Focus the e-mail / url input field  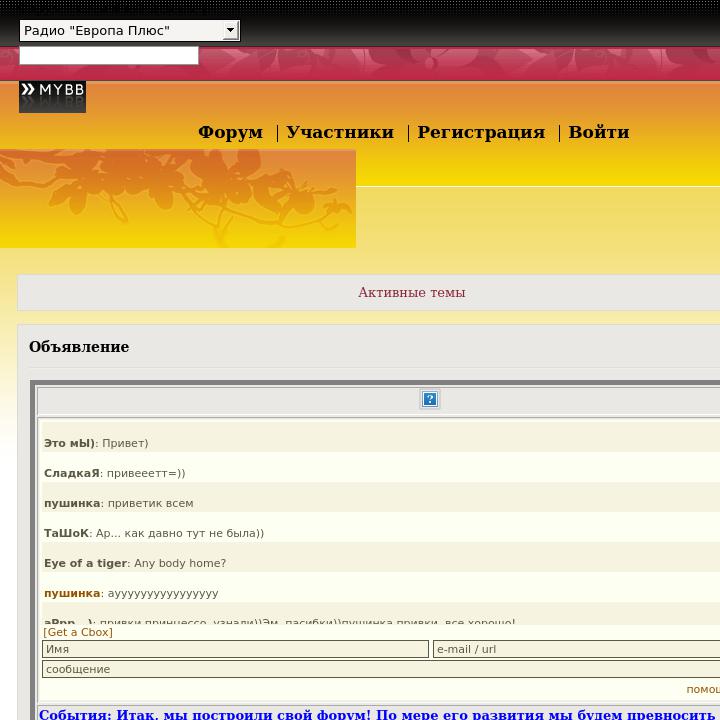(576, 649)
